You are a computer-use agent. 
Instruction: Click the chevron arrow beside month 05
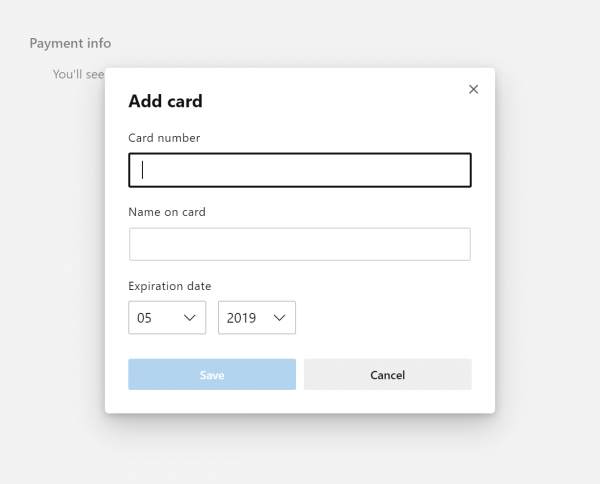[x=190, y=318]
